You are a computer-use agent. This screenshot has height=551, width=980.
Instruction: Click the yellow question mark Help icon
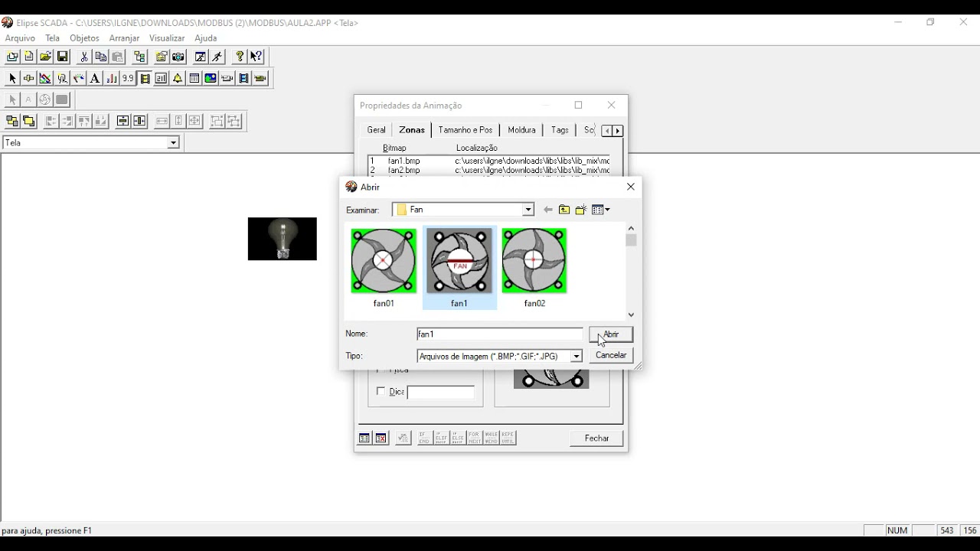pos(240,57)
